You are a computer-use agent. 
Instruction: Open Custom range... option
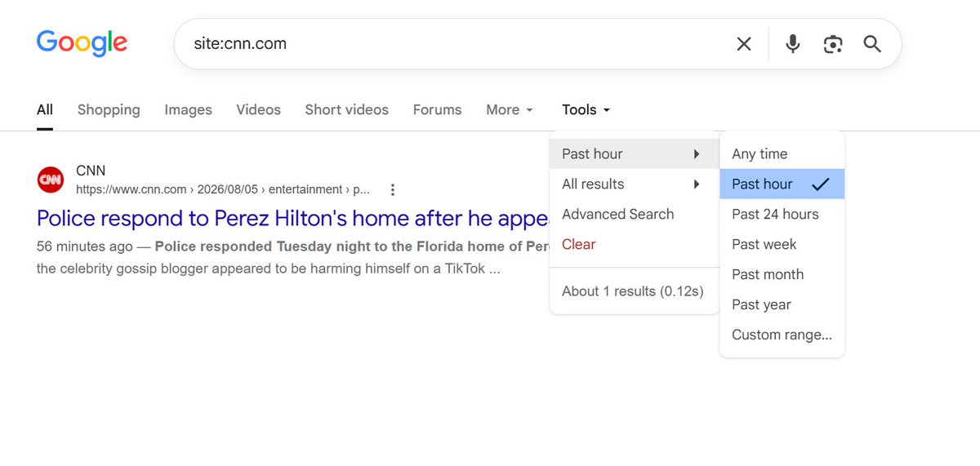(x=782, y=335)
